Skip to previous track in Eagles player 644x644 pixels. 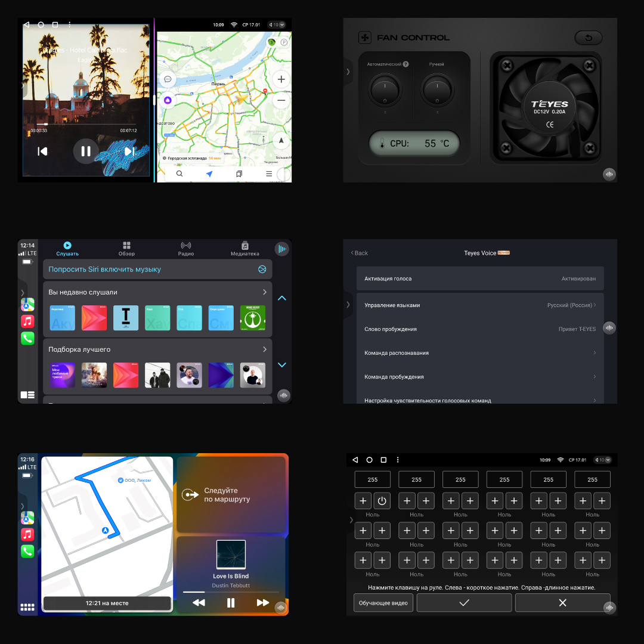[x=42, y=151]
